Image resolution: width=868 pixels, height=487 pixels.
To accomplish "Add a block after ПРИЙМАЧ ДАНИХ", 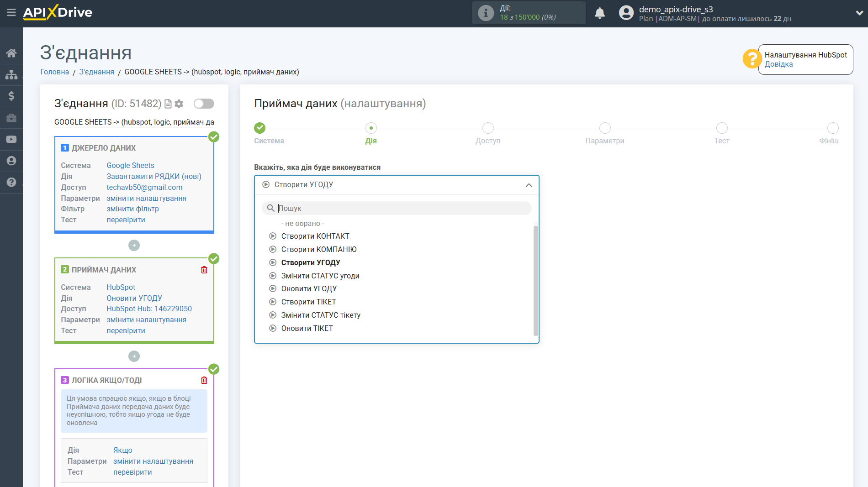I will (x=134, y=356).
